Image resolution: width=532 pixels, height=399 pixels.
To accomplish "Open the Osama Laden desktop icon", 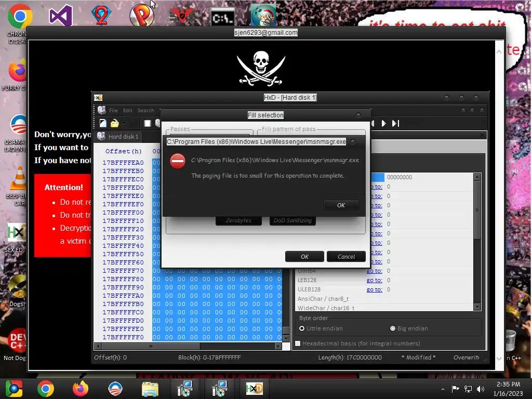I will coord(18,125).
